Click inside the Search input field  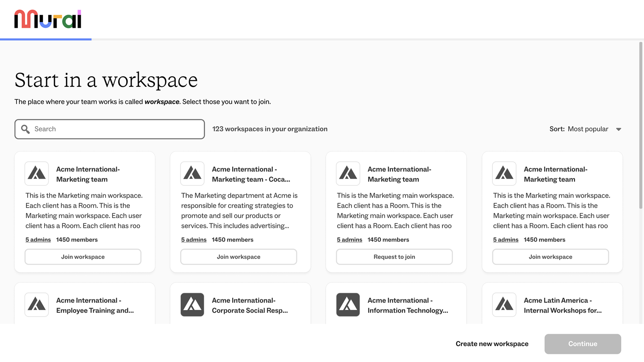pyautogui.click(x=109, y=129)
